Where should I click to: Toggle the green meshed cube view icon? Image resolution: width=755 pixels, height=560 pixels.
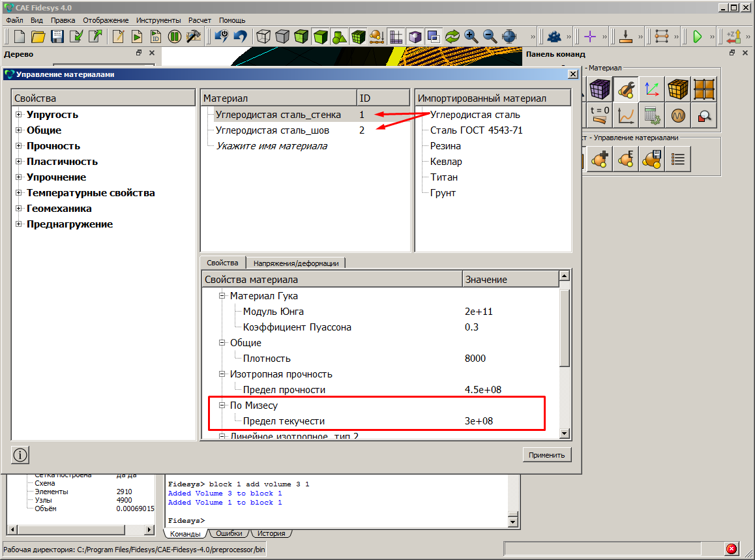(x=358, y=37)
